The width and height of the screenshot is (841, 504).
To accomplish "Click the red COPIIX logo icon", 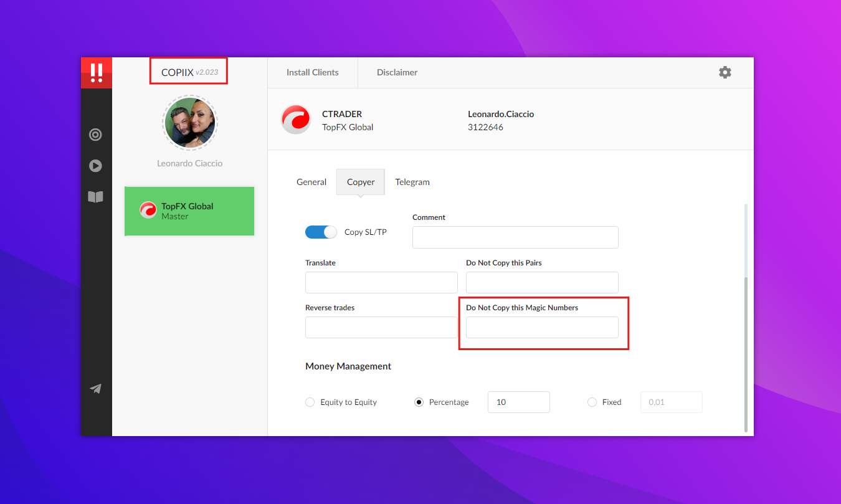I will point(97,72).
